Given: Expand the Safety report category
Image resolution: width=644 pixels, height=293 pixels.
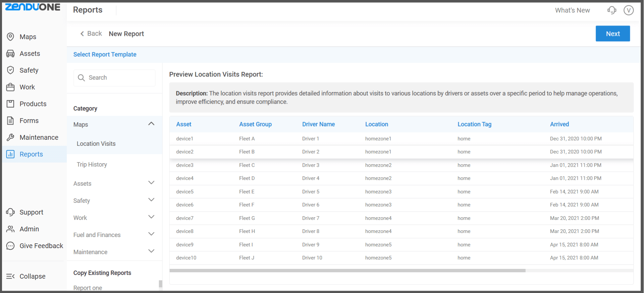Looking at the screenshot, I should pyautogui.click(x=151, y=200).
